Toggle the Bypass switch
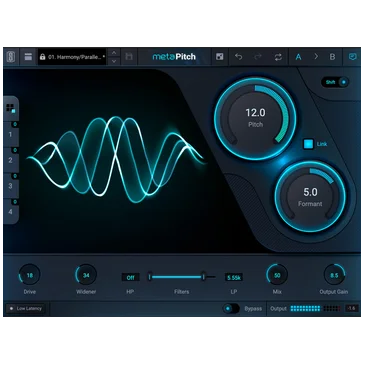 tap(231, 309)
